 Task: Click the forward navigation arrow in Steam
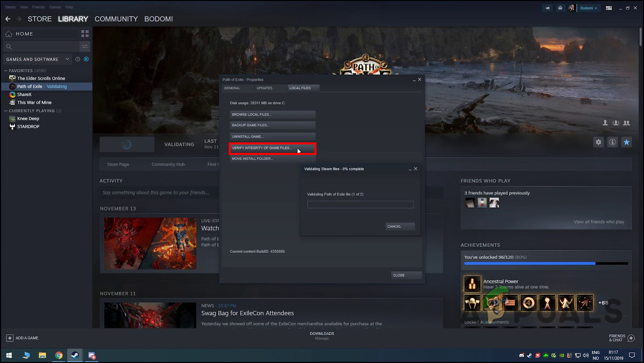(19, 19)
